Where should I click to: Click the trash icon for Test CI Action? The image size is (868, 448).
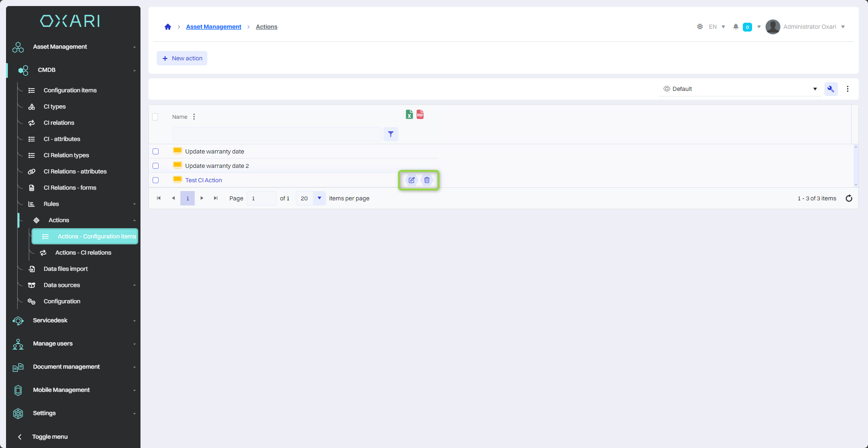pyautogui.click(x=427, y=180)
